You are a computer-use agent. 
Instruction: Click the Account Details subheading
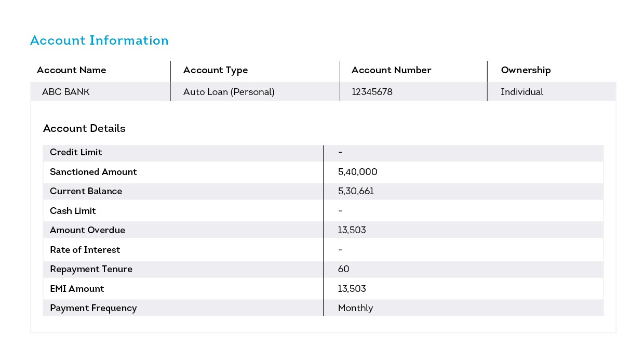[84, 128]
